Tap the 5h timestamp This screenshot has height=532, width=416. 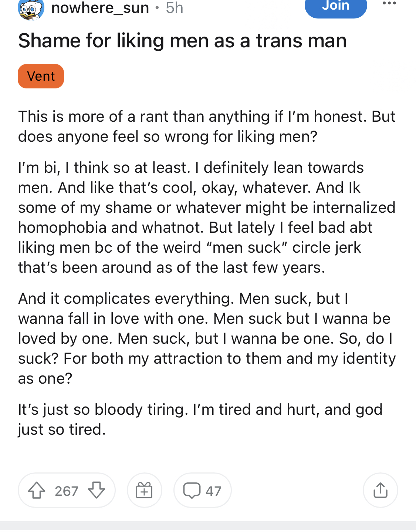(x=175, y=8)
